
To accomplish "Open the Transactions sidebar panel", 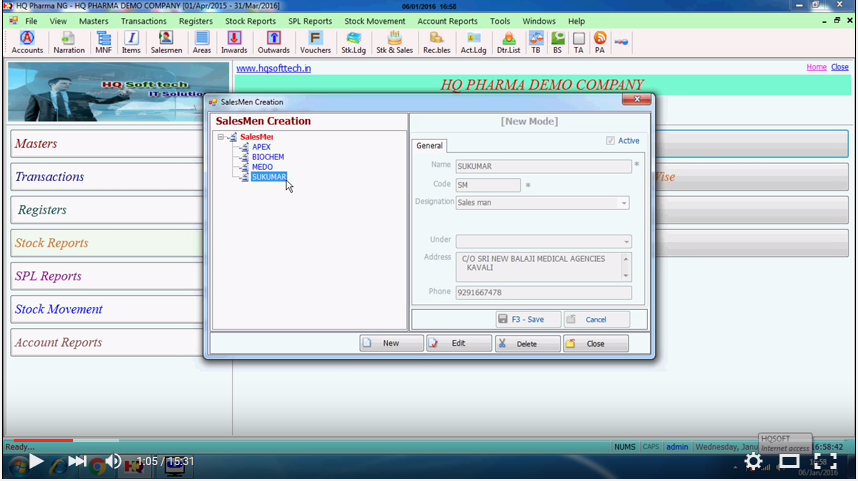I will pyautogui.click(x=107, y=177).
